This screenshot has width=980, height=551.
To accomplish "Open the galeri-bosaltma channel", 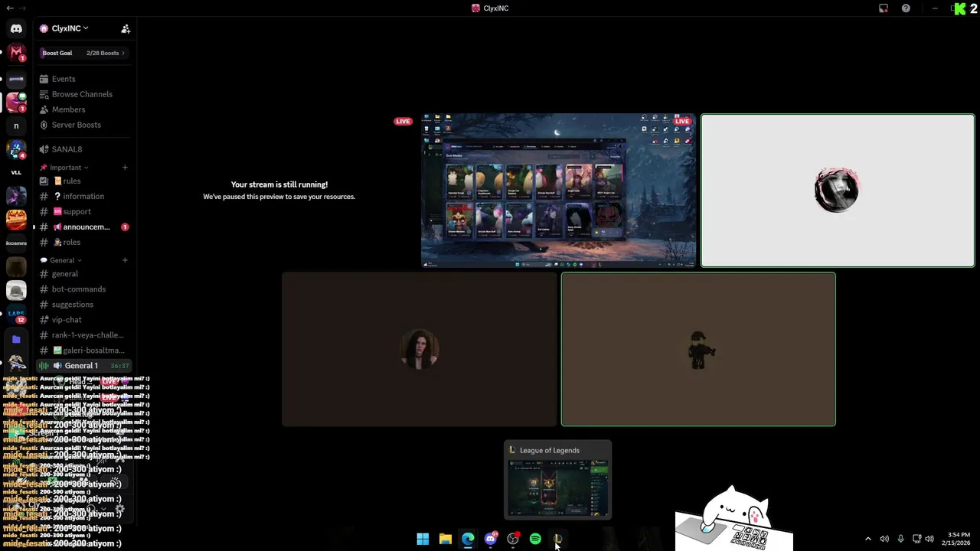I will coord(84,350).
